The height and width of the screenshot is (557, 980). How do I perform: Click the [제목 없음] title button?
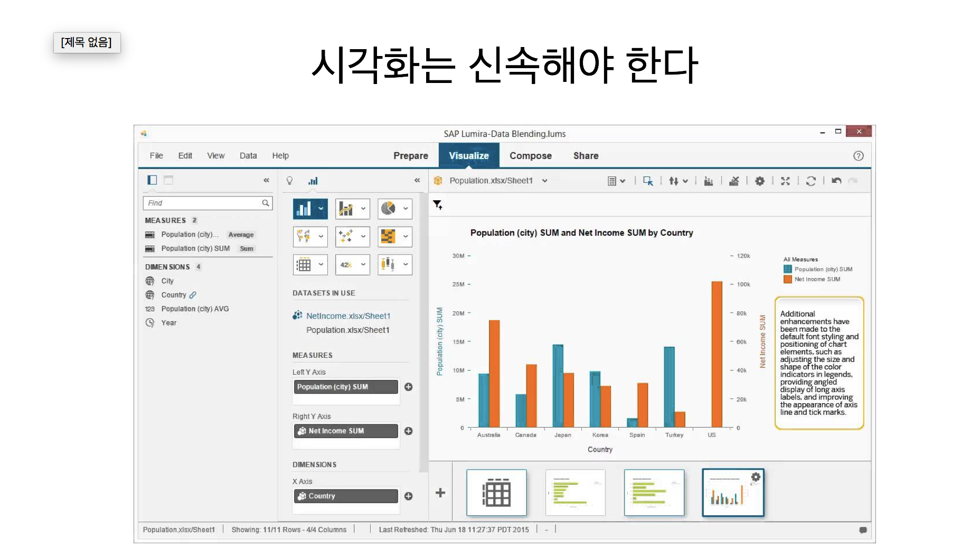point(87,42)
